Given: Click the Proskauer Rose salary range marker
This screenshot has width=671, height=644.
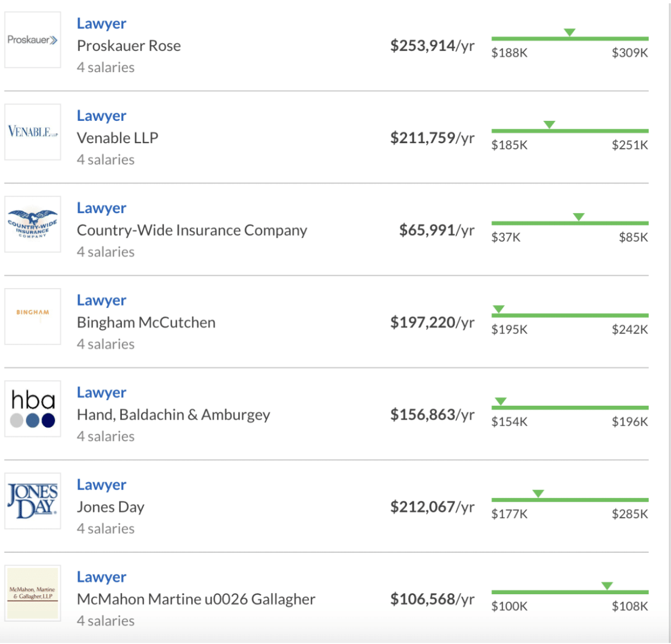Looking at the screenshot, I should tap(569, 32).
